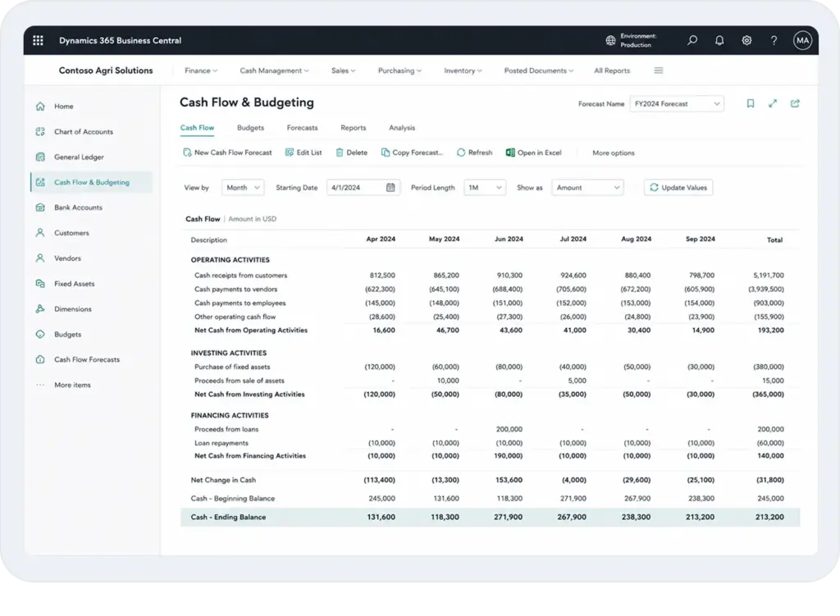Open the Forecast Name dropdown
Screen dimensions: 840x616
(x=677, y=103)
